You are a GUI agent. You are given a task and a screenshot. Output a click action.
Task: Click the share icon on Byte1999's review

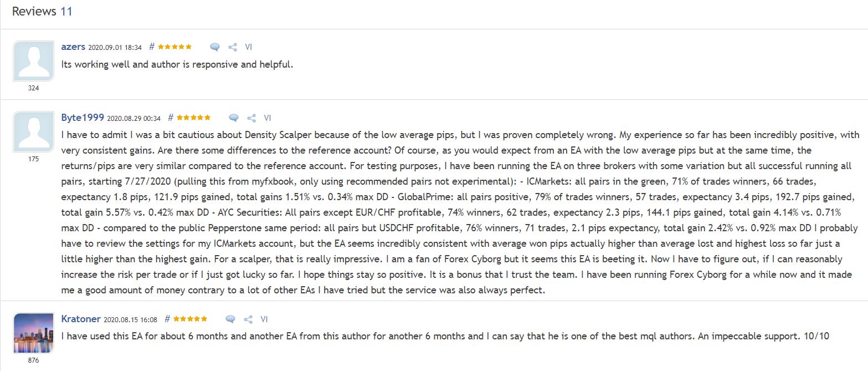click(x=251, y=118)
